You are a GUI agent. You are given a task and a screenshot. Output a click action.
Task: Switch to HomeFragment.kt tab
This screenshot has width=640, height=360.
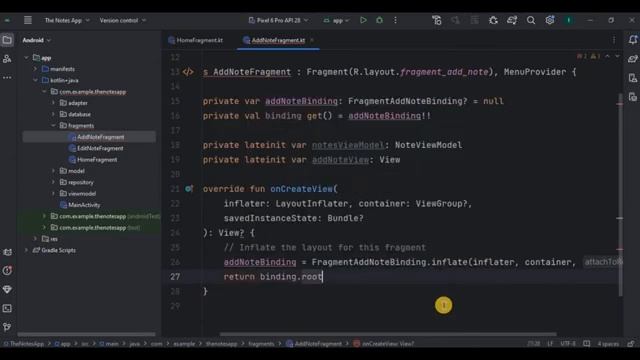click(196, 40)
